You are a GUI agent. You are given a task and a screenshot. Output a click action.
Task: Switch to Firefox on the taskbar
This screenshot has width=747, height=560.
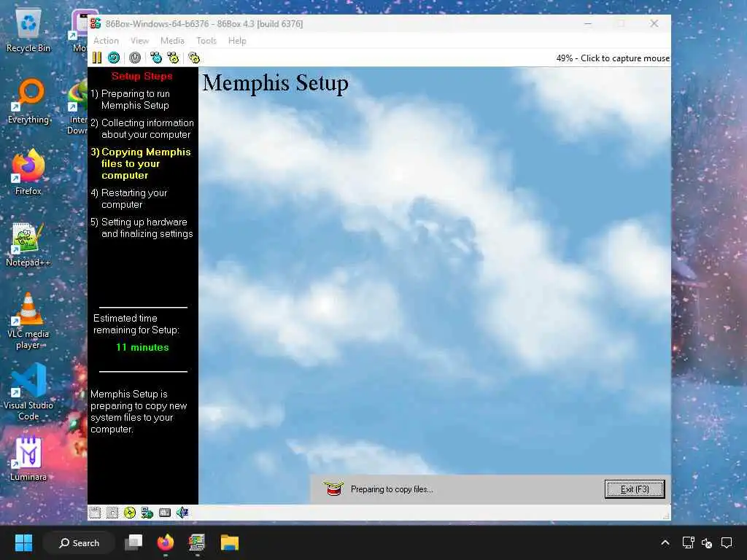click(x=166, y=542)
